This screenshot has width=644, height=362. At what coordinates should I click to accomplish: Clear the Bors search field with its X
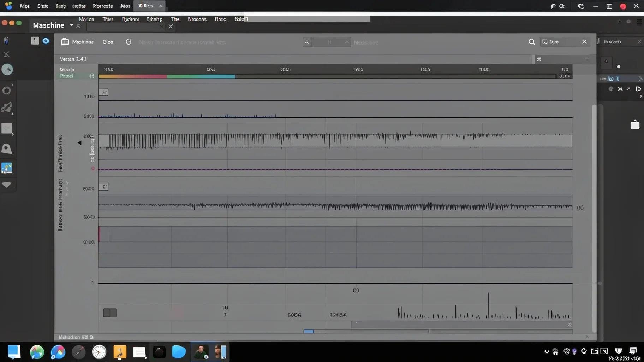point(584,42)
